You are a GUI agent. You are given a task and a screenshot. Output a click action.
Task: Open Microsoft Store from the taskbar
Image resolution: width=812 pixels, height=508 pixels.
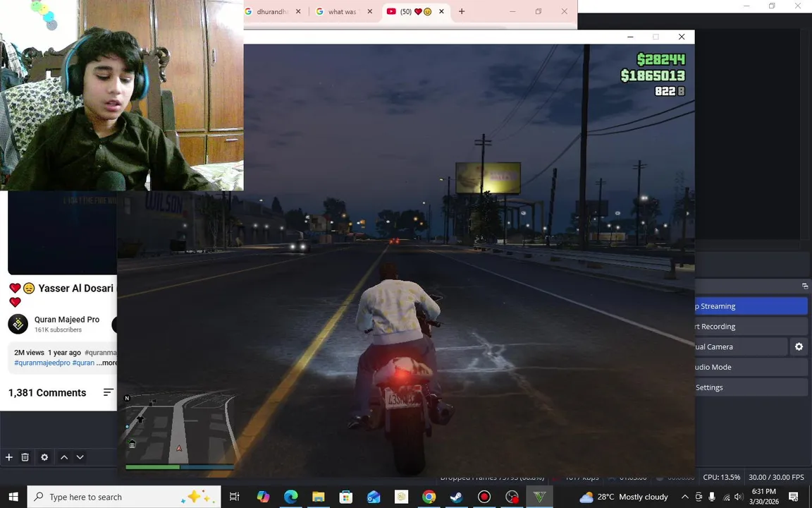coord(346,497)
